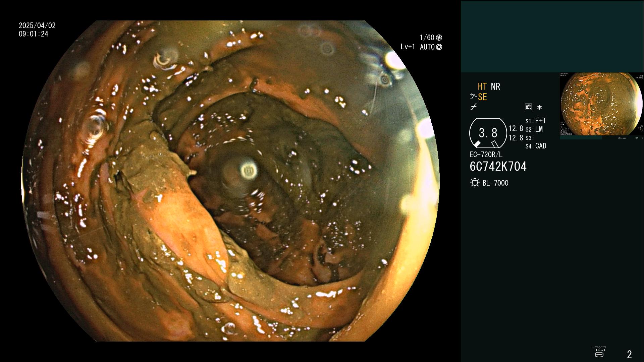Click the main endoscopic live view
Viewport: 644px width, 362px height.
tap(230, 181)
